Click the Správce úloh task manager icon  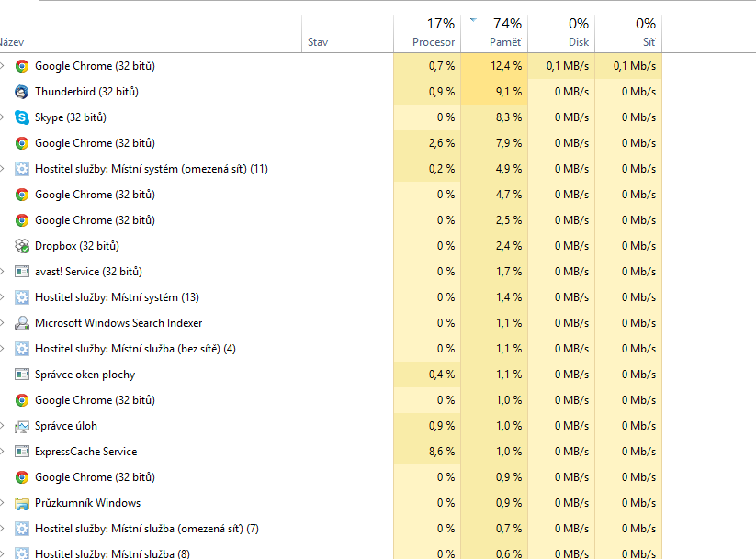(22, 426)
